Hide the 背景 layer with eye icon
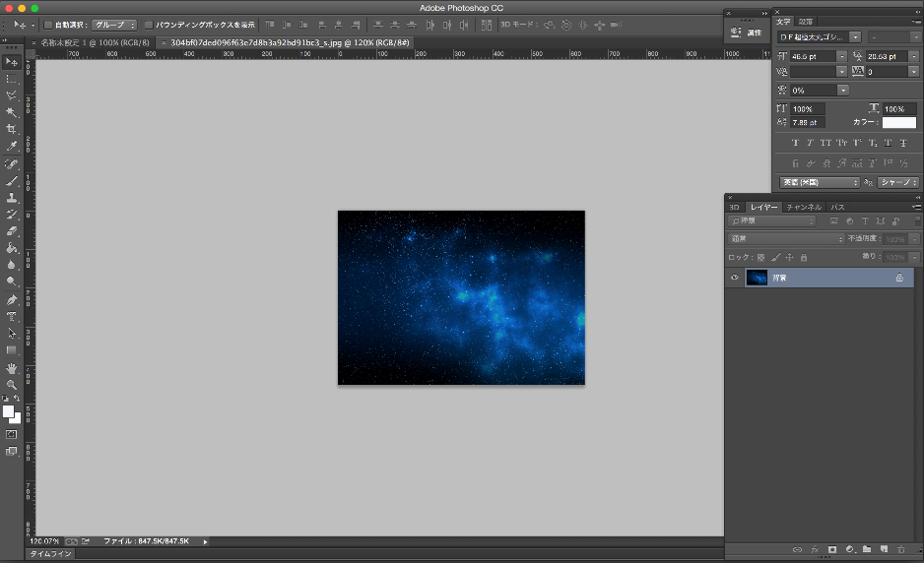 [734, 279]
